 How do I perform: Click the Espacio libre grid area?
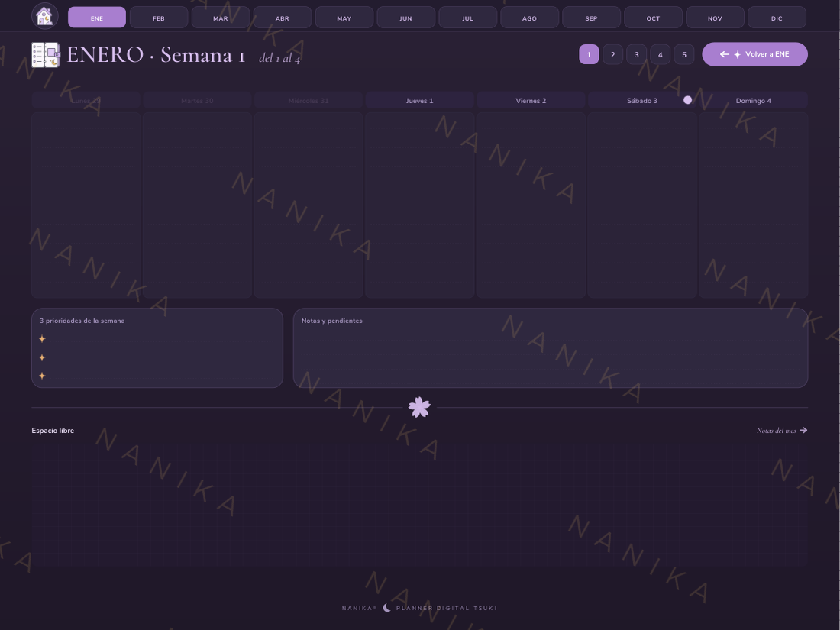[x=419, y=505]
